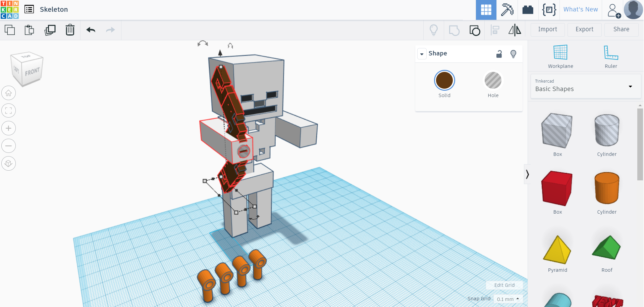Open the Align tool
The height and width of the screenshot is (307, 644).
[495, 30]
